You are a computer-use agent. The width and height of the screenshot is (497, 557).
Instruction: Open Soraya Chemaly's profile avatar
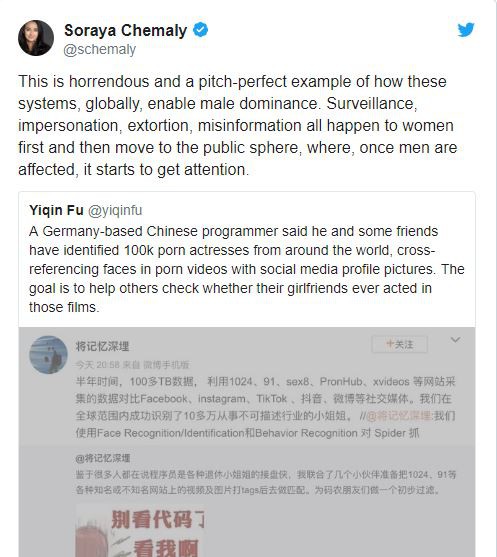36,38
